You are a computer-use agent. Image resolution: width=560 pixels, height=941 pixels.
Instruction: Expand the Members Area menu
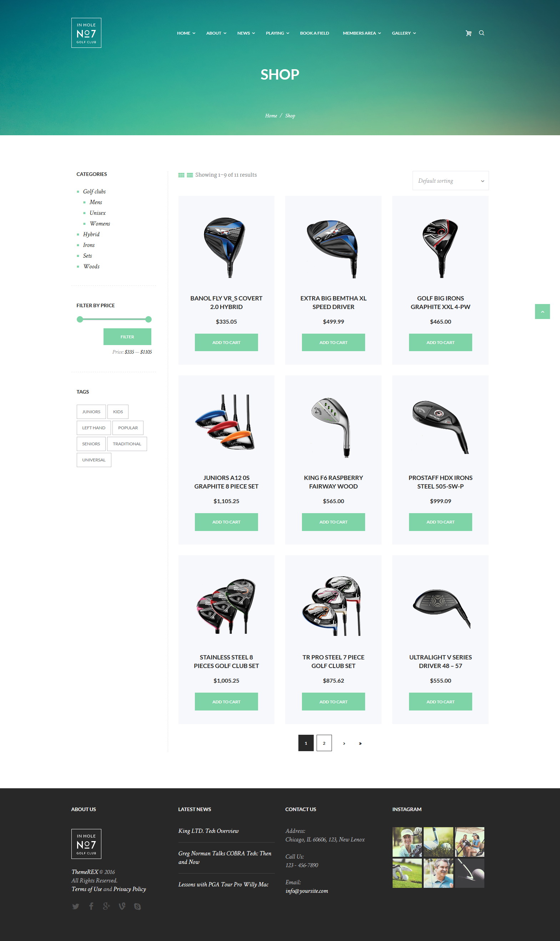(x=362, y=33)
